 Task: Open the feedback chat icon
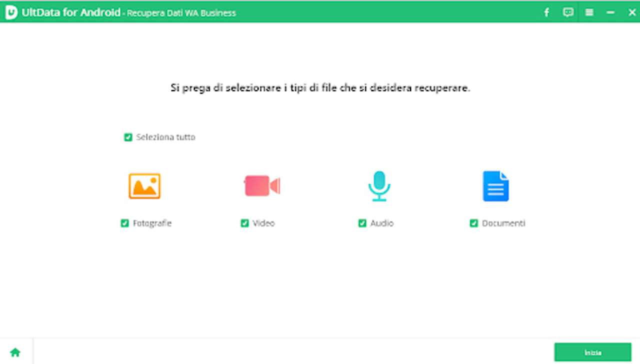click(568, 12)
